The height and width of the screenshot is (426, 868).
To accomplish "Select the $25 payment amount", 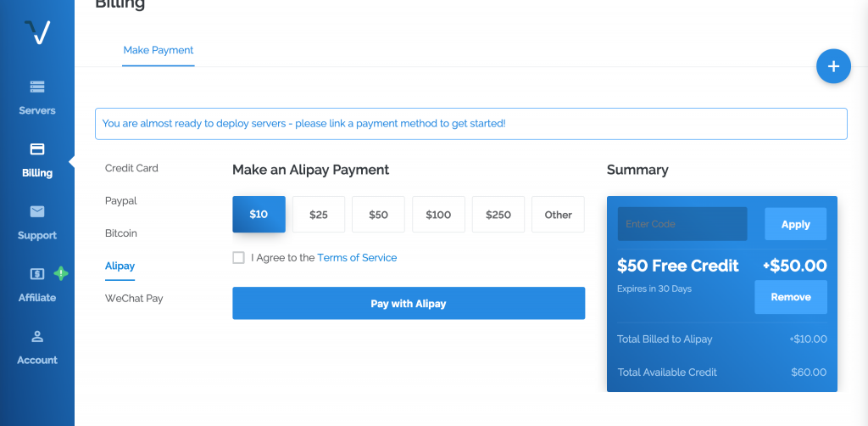I will tap(319, 215).
